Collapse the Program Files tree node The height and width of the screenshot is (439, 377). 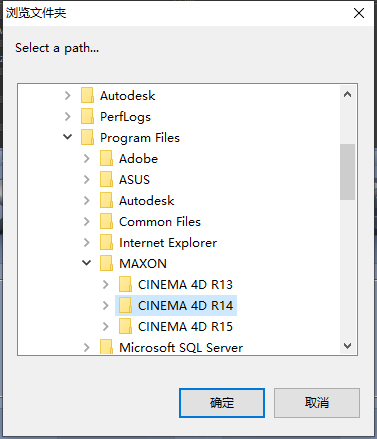68,137
